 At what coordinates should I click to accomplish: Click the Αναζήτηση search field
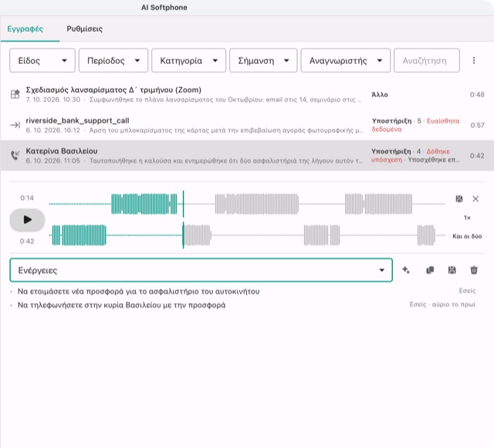click(427, 60)
